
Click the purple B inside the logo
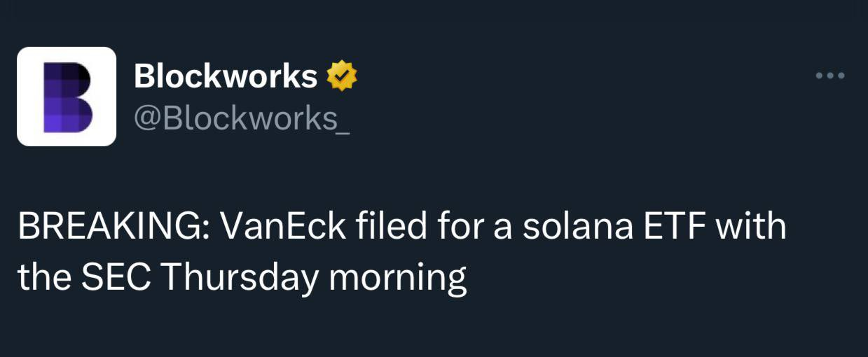(69, 97)
